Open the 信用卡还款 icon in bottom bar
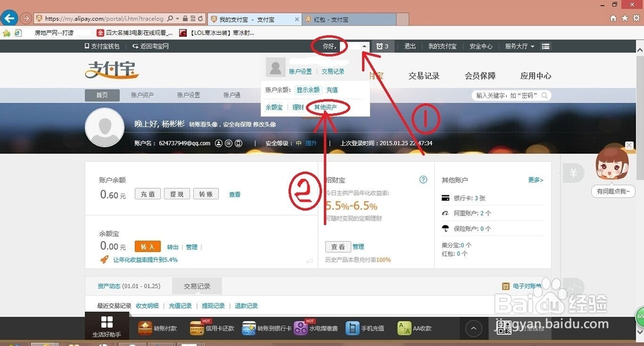The image size is (644, 346). 196,328
